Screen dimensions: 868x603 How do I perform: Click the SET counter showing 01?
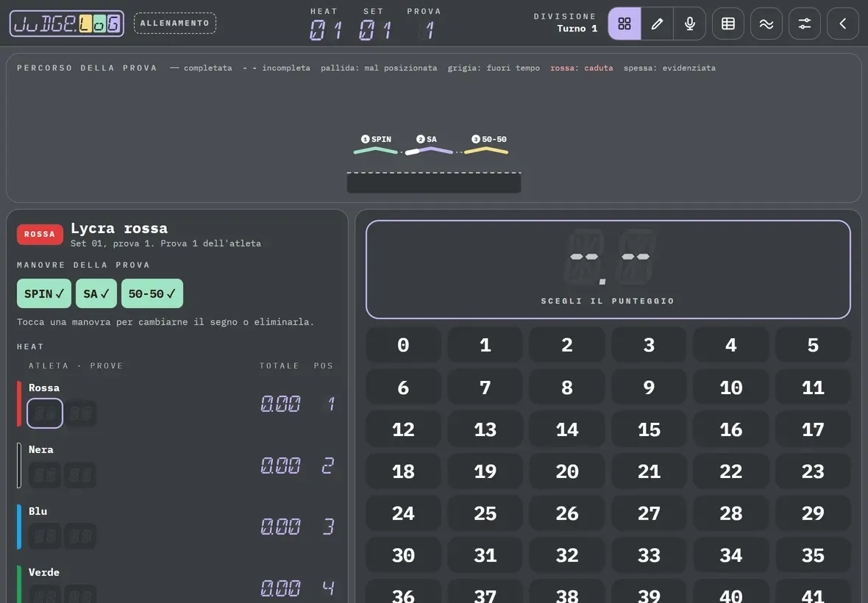(x=374, y=29)
